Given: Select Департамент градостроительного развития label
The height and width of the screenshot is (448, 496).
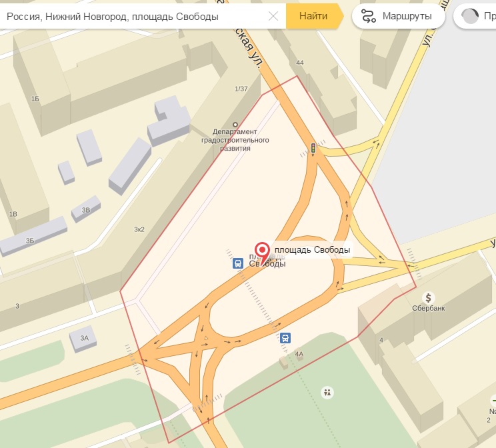Looking at the screenshot, I should tap(235, 140).
